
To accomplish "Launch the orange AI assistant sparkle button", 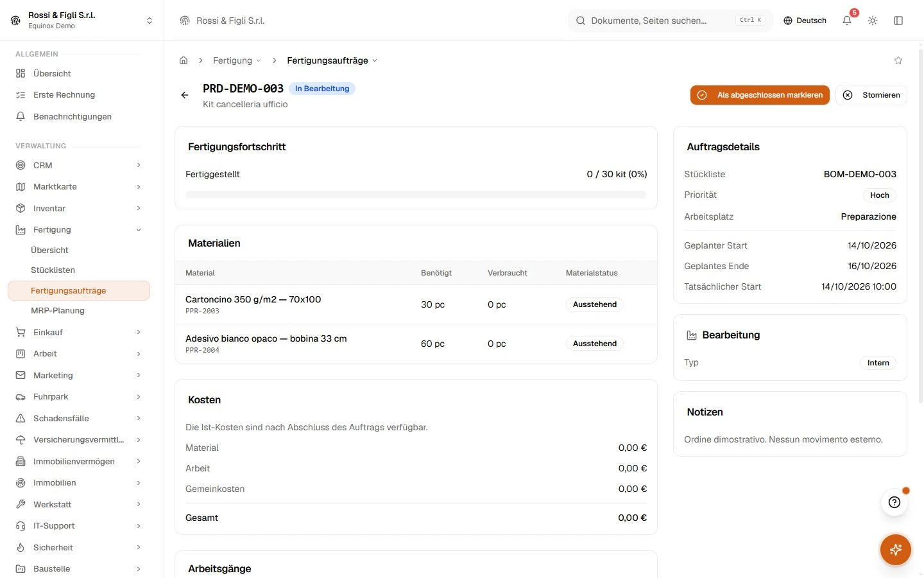I will tap(896, 550).
